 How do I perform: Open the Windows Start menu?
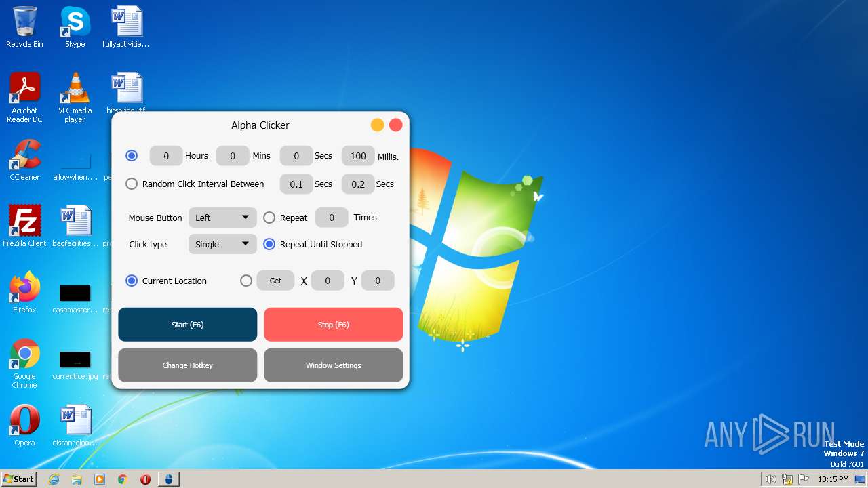tap(18, 479)
